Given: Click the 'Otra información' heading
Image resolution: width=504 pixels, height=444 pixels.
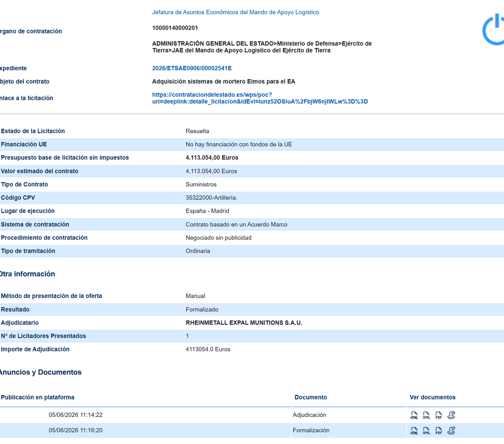Looking at the screenshot, I should [27, 274].
